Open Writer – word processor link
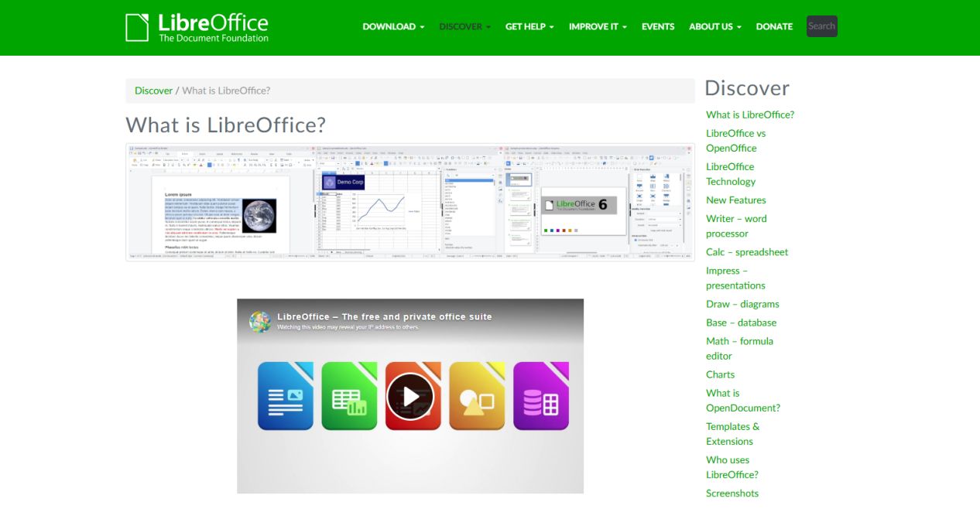Viewport: 980px width, 519px height. [x=736, y=226]
